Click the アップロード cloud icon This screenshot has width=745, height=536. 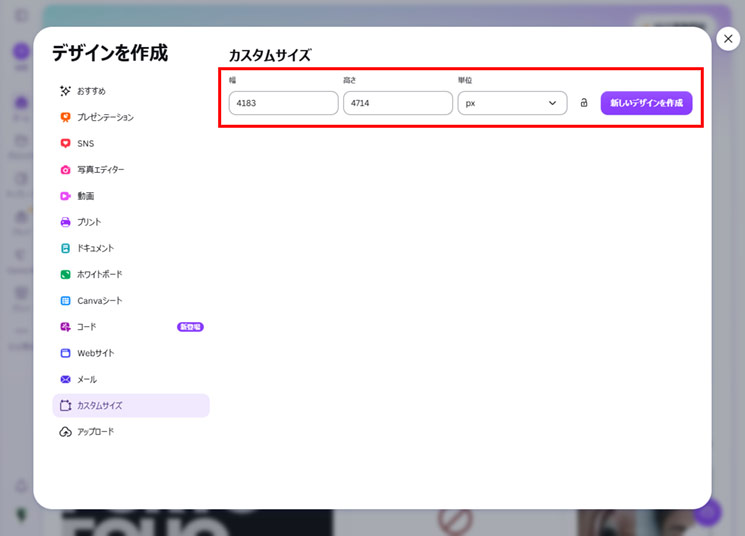(x=66, y=431)
